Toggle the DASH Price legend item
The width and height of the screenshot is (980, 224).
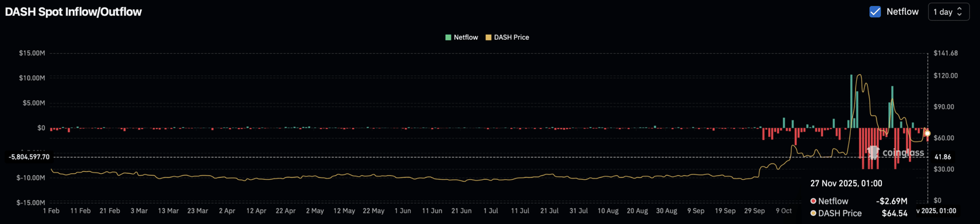pos(507,37)
